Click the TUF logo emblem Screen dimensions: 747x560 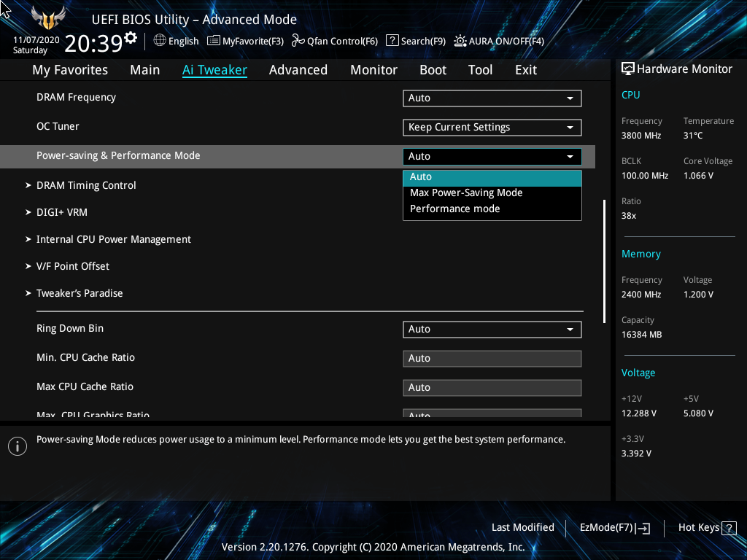[x=47, y=18]
